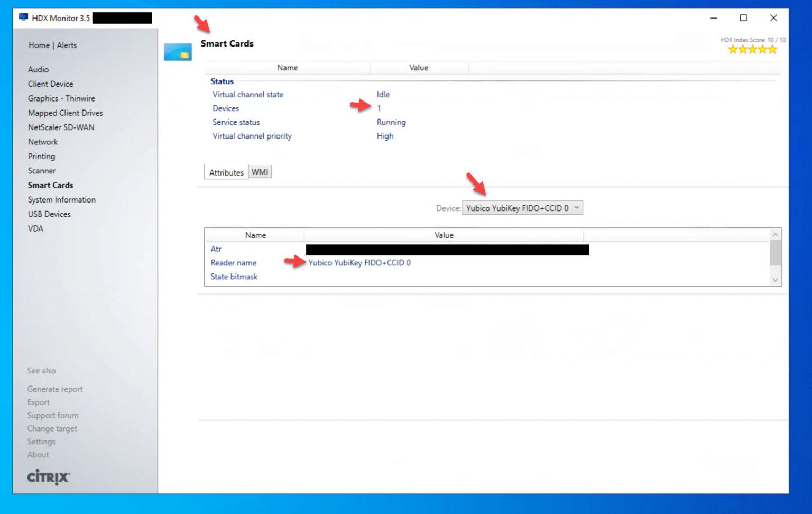This screenshot has height=514, width=812.
Task: Select the Attributes tab
Action: [x=226, y=172]
